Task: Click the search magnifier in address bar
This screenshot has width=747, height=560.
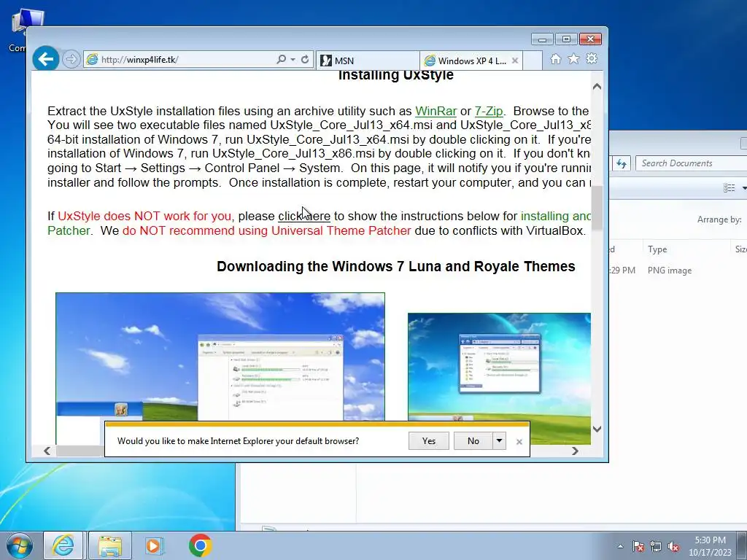Action: [281, 59]
